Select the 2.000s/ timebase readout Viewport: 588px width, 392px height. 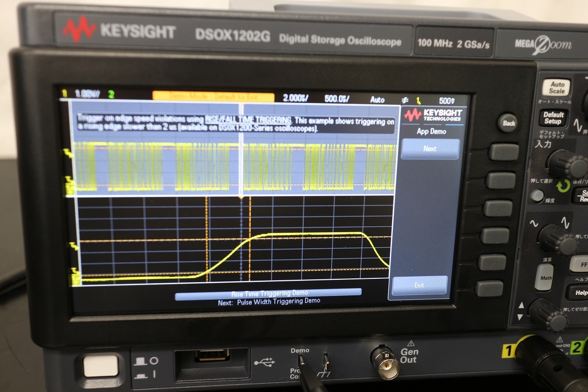coord(296,99)
